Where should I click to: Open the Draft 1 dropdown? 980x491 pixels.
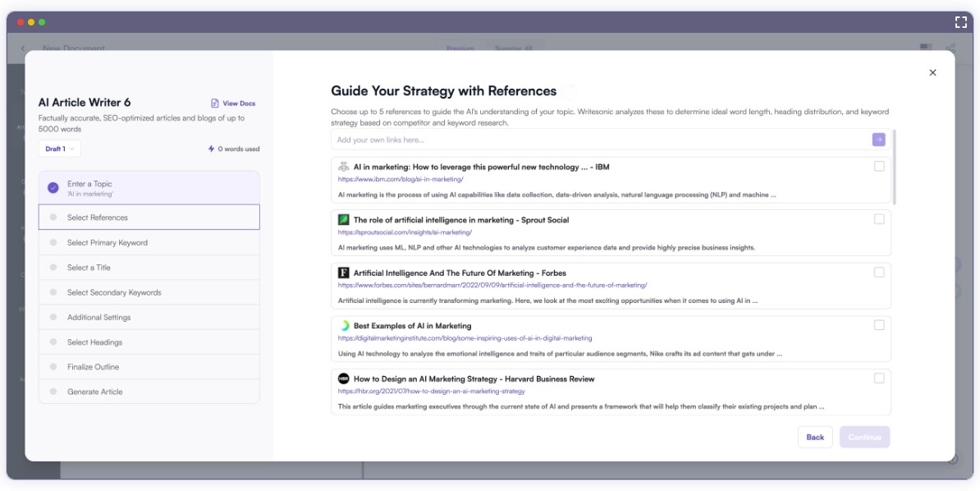pyautogui.click(x=60, y=149)
